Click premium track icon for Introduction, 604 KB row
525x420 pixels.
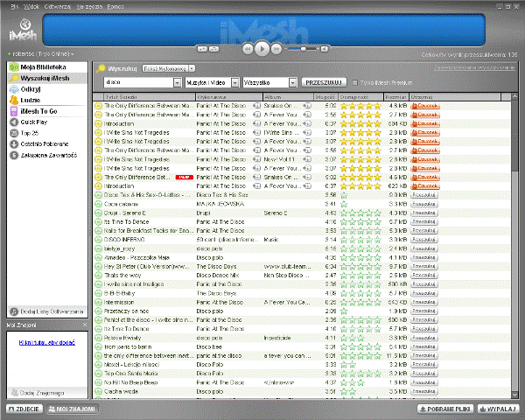click(x=98, y=123)
